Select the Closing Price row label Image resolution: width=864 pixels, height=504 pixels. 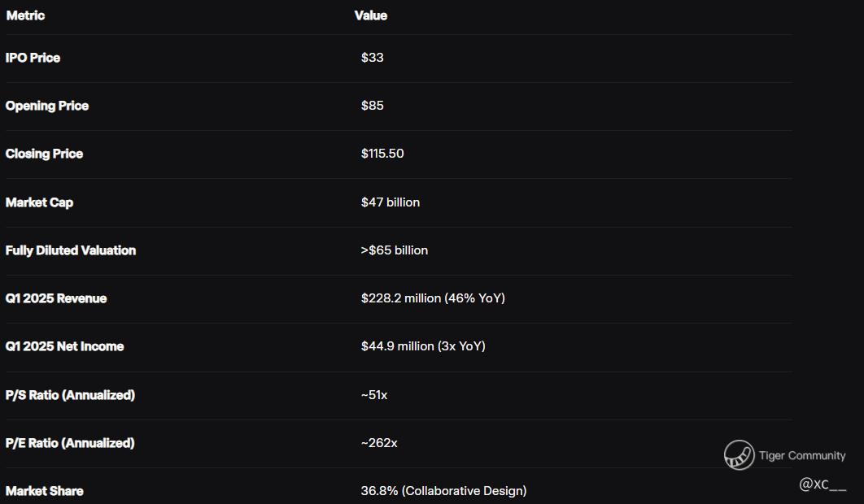44,154
